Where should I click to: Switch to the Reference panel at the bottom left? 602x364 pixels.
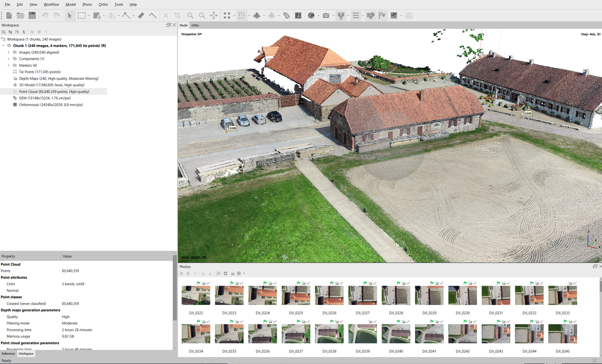click(x=8, y=354)
